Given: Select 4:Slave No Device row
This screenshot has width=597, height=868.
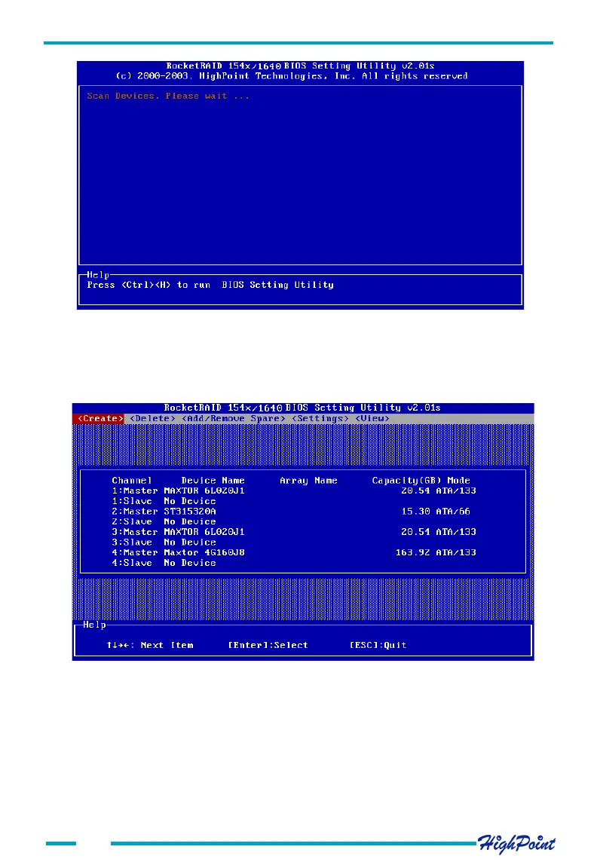Looking at the screenshot, I should pyautogui.click(x=164, y=563).
